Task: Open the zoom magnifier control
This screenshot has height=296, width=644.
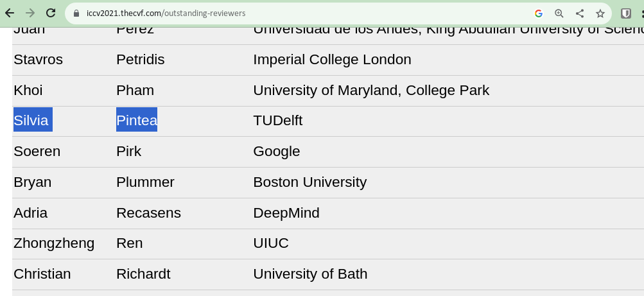Action: pos(559,13)
